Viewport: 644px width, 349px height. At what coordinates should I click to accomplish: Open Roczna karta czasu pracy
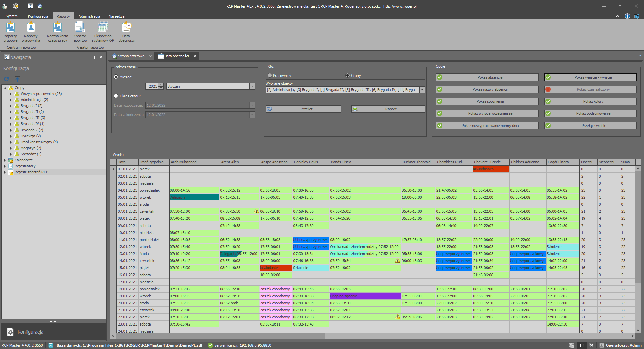pos(57,32)
